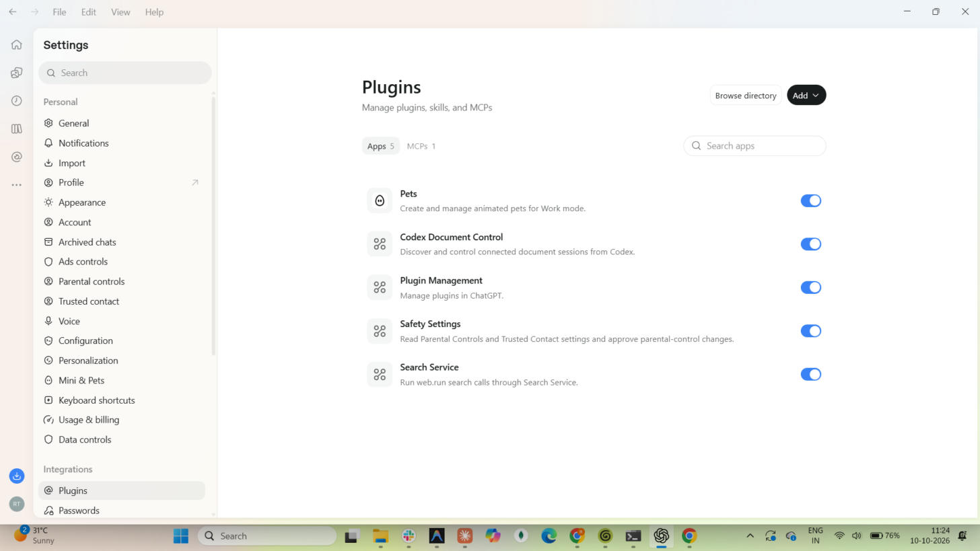Open the library books icon in left rail
980x551 pixels.
click(16, 128)
